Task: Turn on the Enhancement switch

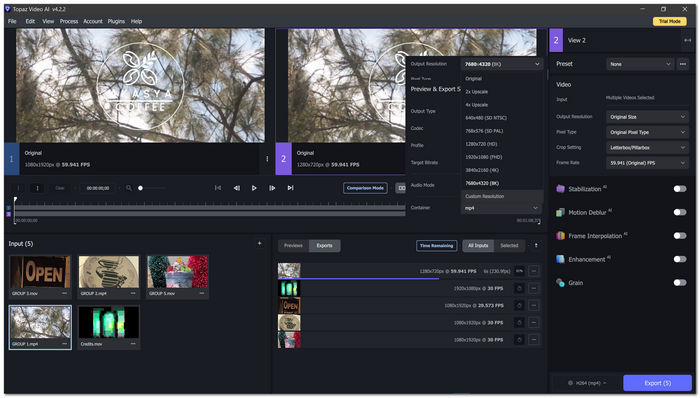Action: (680, 259)
